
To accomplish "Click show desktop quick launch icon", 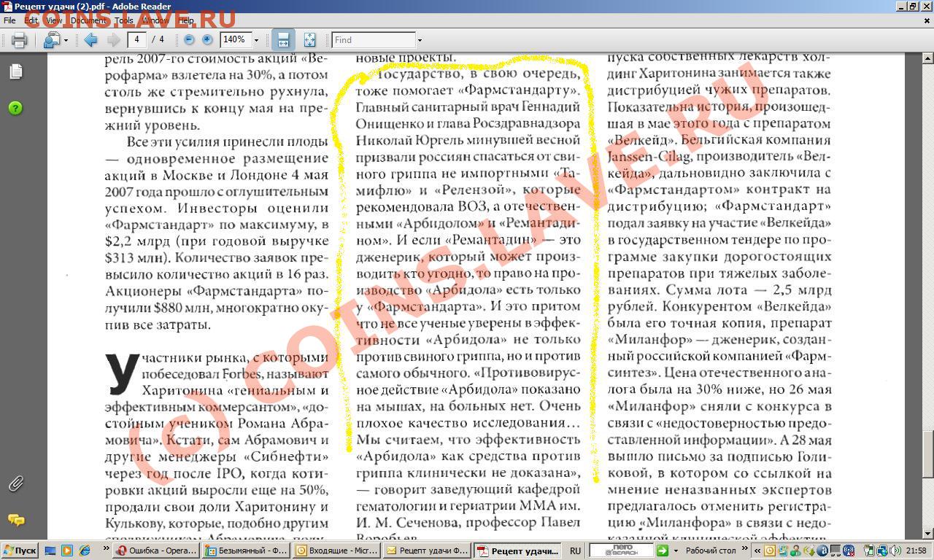I will (x=50, y=551).
